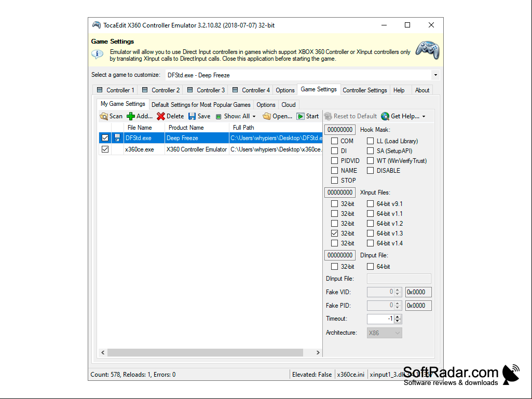This screenshot has height=399, width=532.
Task: Click the Save floppy disk button
Action: coord(199,116)
